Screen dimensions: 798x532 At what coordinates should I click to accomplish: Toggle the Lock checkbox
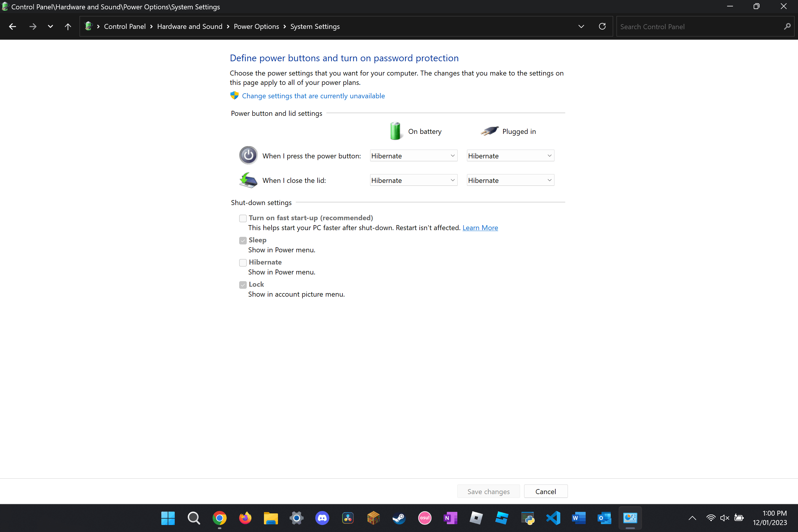[243, 285]
